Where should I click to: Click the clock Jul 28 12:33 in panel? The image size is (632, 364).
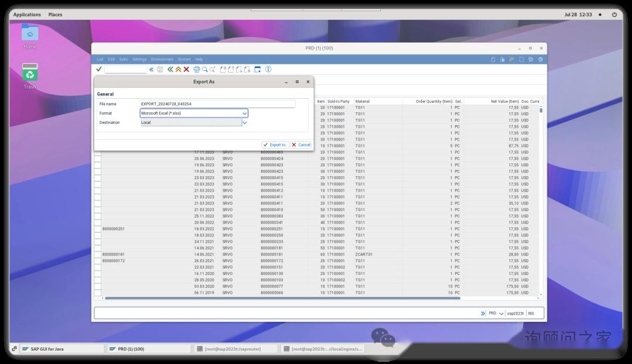578,15
